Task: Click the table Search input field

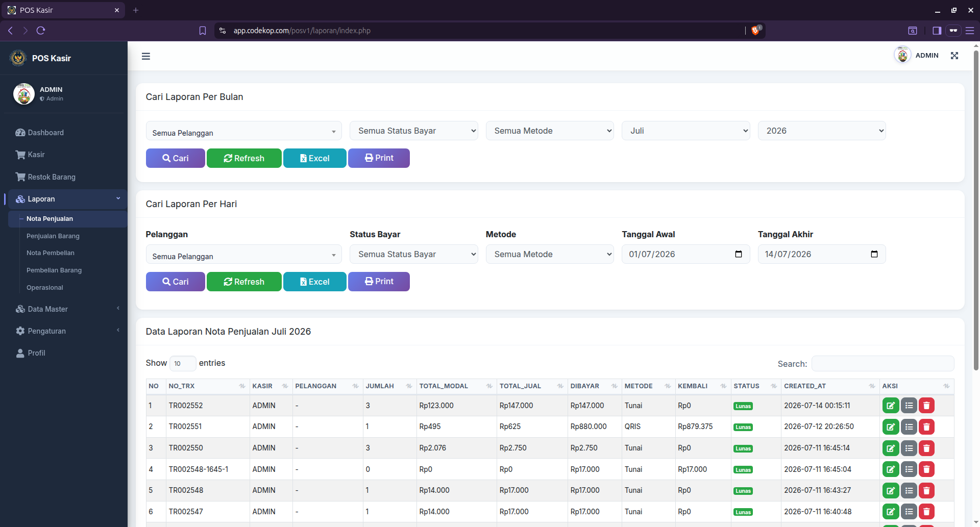Action: [883, 364]
